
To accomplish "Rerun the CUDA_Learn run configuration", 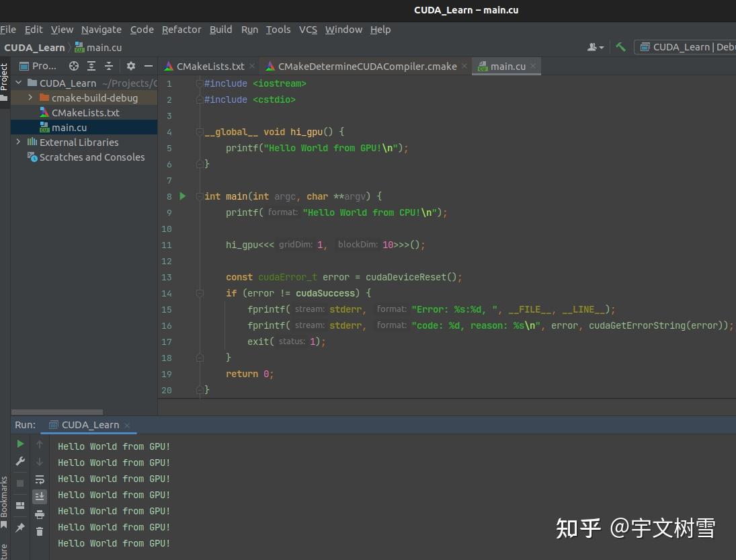I will pyautogui.click(x=19, y=444).
